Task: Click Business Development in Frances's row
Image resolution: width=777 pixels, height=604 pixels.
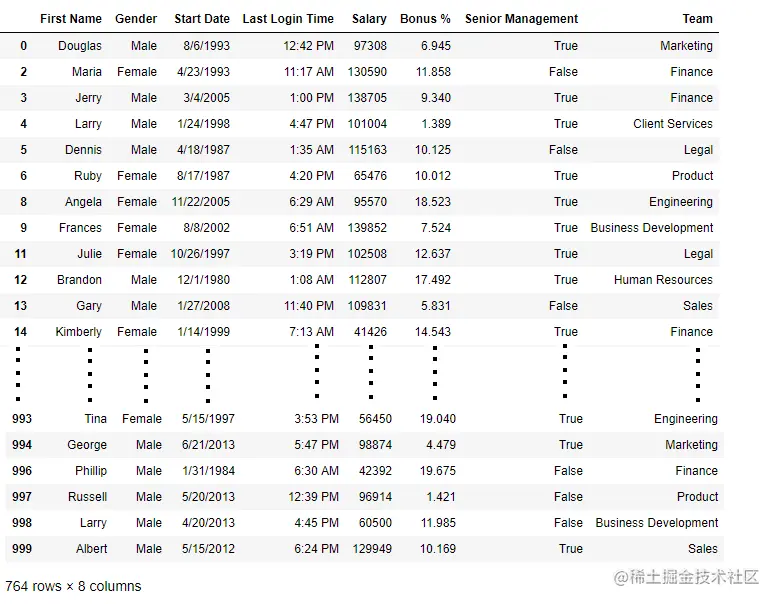Action: coord(652,228)
